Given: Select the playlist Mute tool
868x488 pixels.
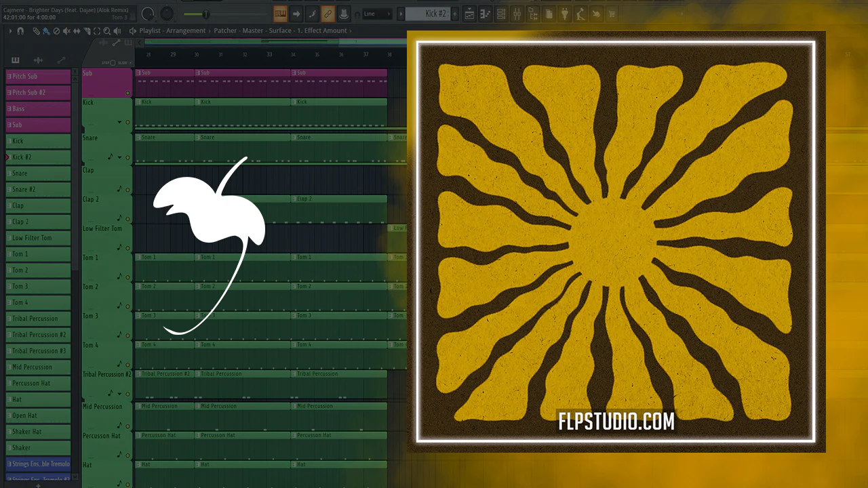Looking at the screenshot, I should [x=66, y=30].
